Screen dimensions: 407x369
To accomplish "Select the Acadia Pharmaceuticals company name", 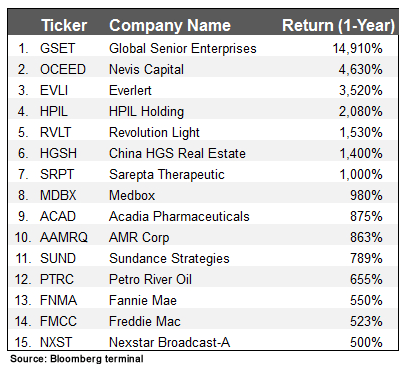I will pyautogui.click(x=179, y=217).
